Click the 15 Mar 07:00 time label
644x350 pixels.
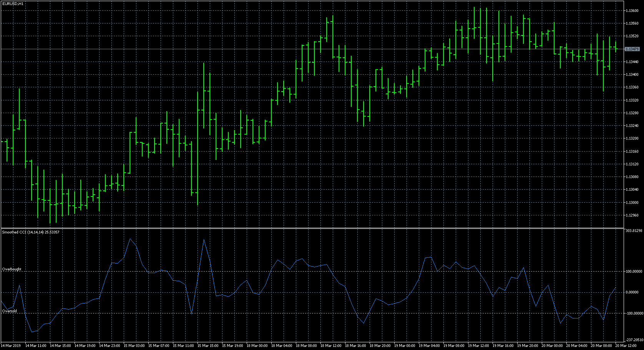click(x=159, y=346)
